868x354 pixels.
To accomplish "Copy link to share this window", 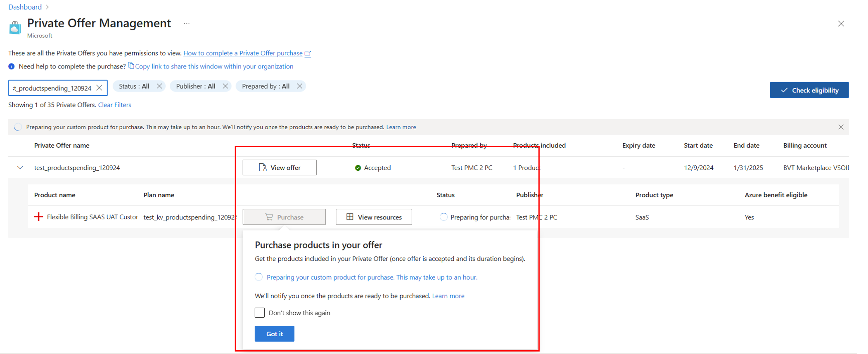I will tap(214, 66).
